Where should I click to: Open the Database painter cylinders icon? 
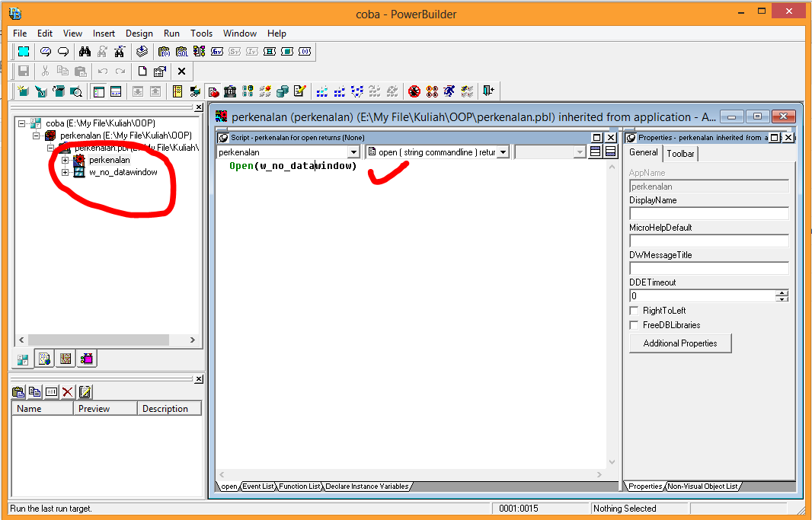click(283, 91)
